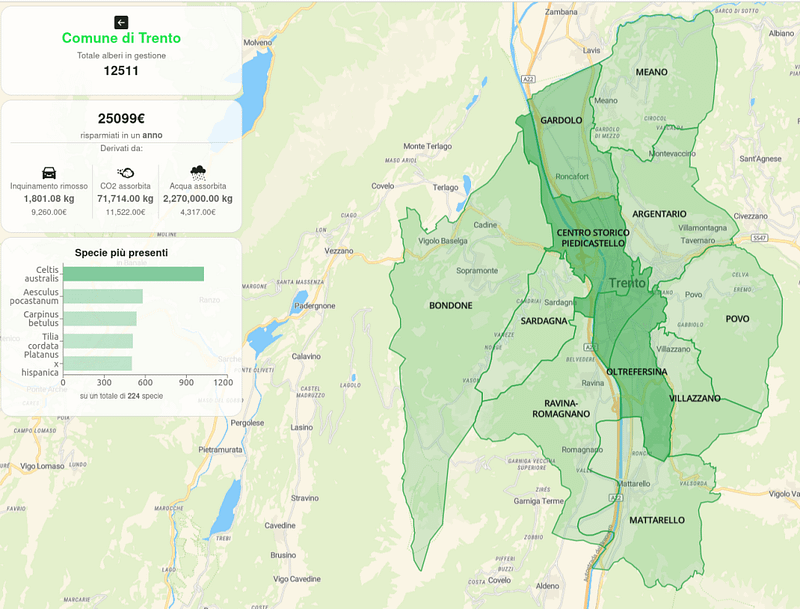Open CENTRO STORICO PIEDICASTELLO district
The image size is (800, 609).
(x=593, y=238)
